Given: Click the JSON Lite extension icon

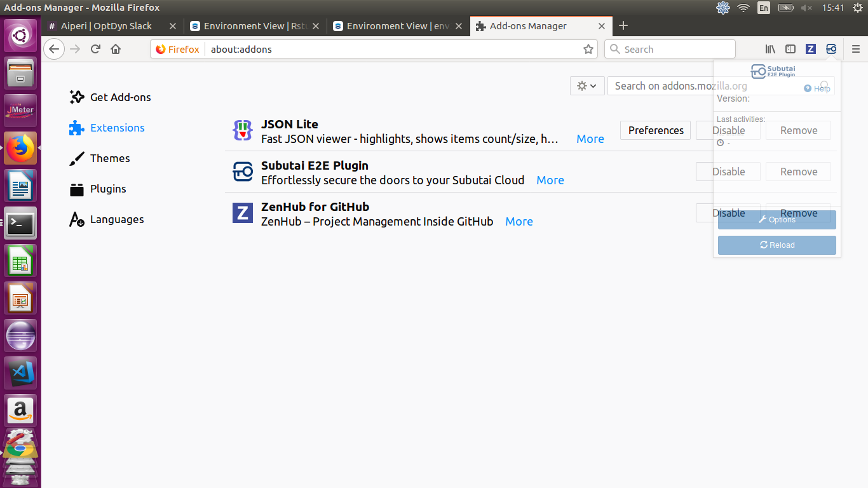Looking at the screenshot, I should coord(243,130).
